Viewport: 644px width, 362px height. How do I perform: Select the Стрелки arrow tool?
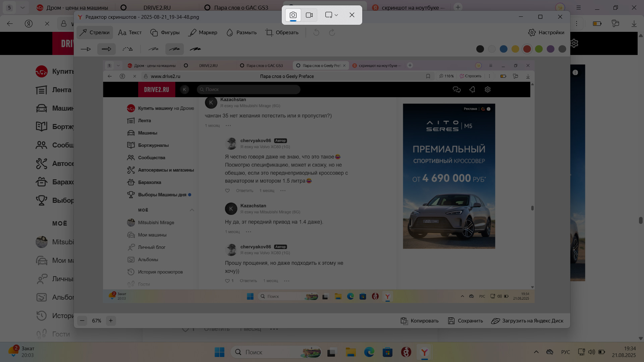pos(95,33)
